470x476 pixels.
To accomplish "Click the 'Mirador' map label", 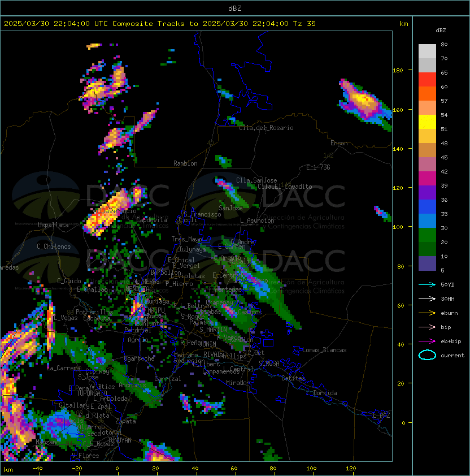I will pyautogui.click(x=238, y=383).
